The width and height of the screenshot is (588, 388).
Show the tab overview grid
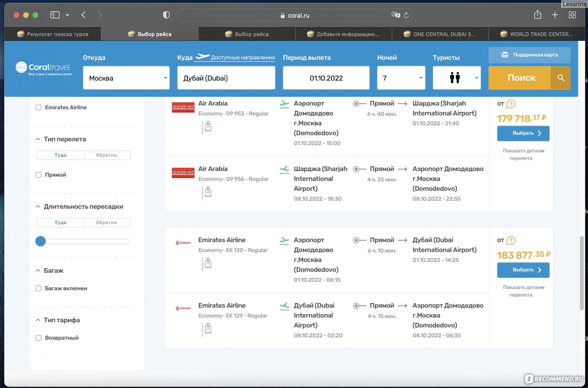tap(572, 15)
